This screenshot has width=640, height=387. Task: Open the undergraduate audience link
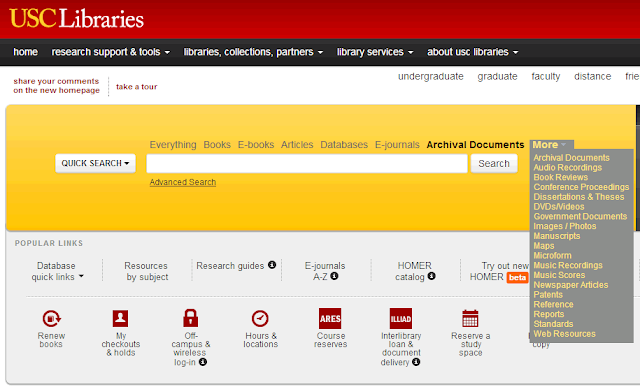431,77
